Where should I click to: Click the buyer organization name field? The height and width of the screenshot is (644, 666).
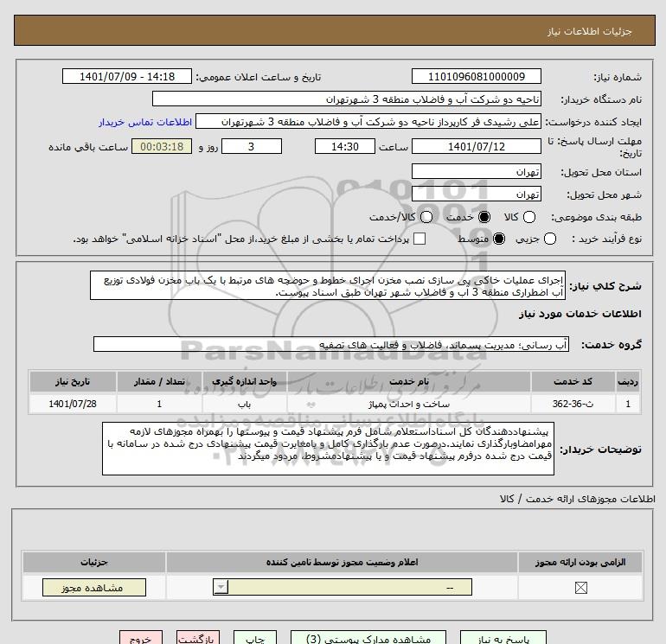(x=347, y=99)
